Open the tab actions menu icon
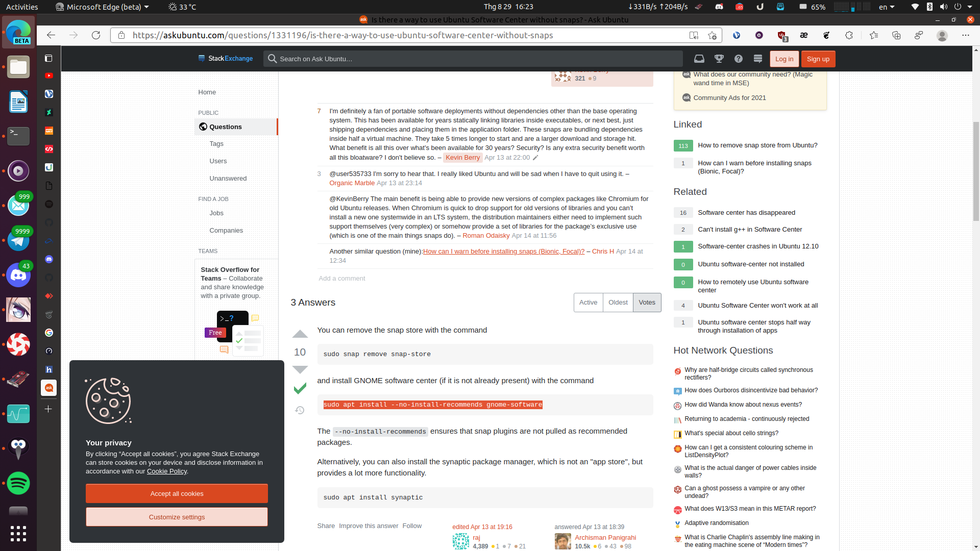 48,58
